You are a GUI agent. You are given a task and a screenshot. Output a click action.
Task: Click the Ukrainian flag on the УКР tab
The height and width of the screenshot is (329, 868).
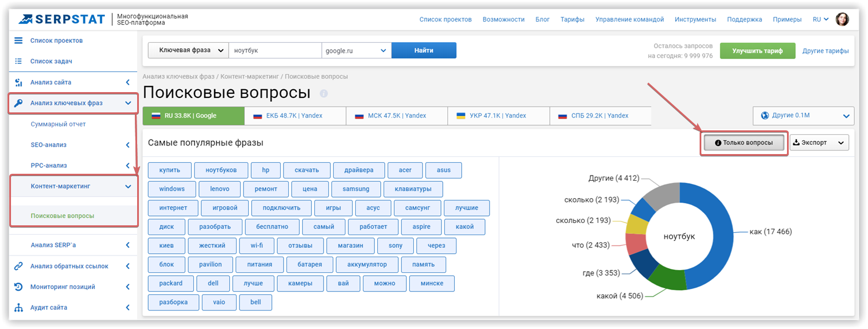pyautogui.click(x=461, y=115)
